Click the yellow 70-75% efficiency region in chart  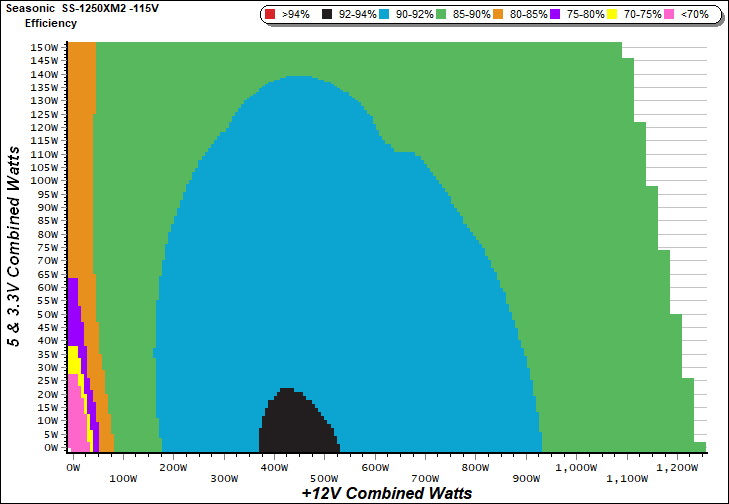[x=73, y=362]
